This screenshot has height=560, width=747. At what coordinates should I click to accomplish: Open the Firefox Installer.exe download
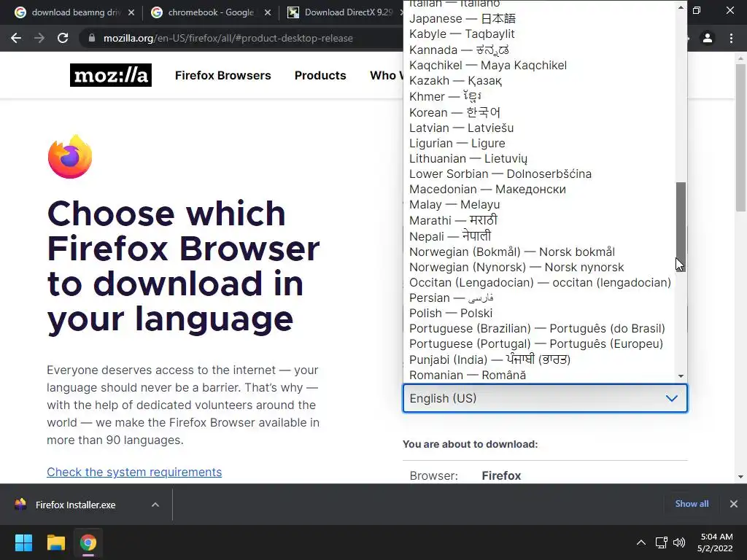75,505
